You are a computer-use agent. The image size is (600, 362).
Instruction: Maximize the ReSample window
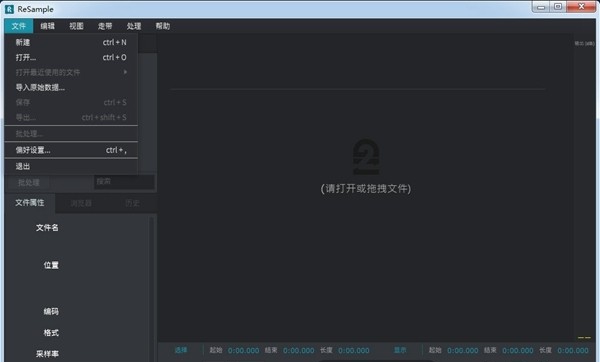coord(558,7)
